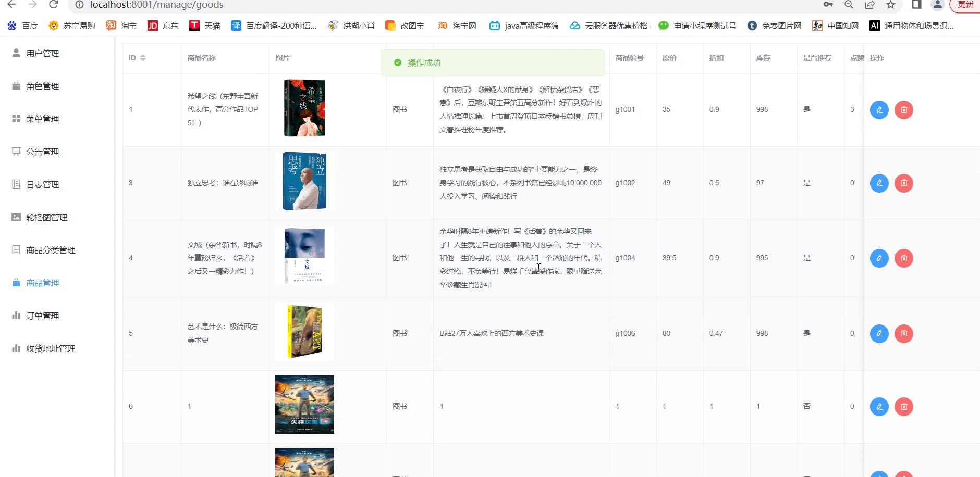
Task: Open java高级程序猿 bookmark
Action: tap(524, 26)
